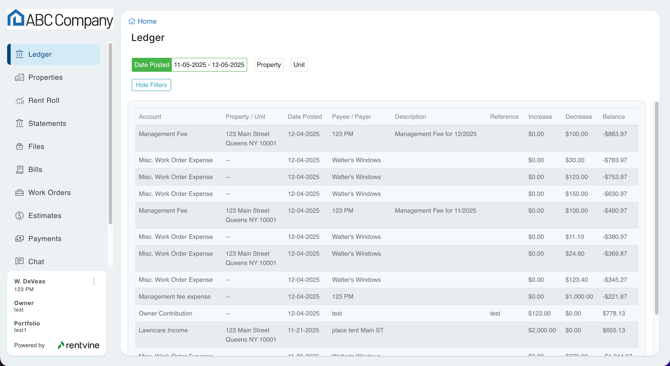Toggle filters with Hide Filters button

(x=151, y=85)
